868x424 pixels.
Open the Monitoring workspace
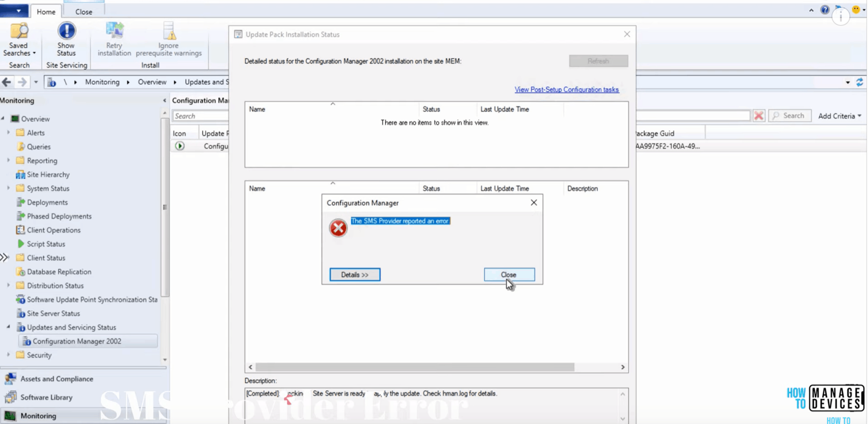pos(38,416)
